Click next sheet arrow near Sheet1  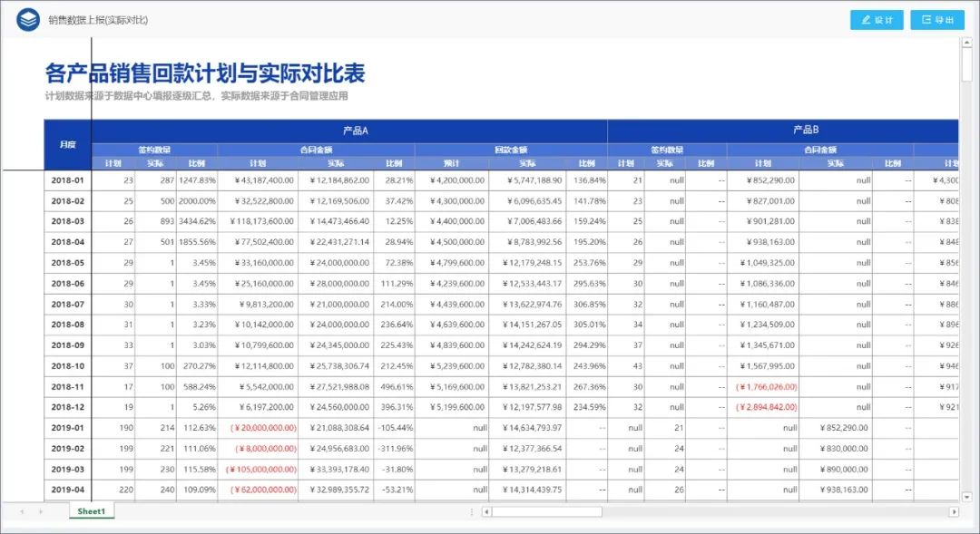pos(41,511)
